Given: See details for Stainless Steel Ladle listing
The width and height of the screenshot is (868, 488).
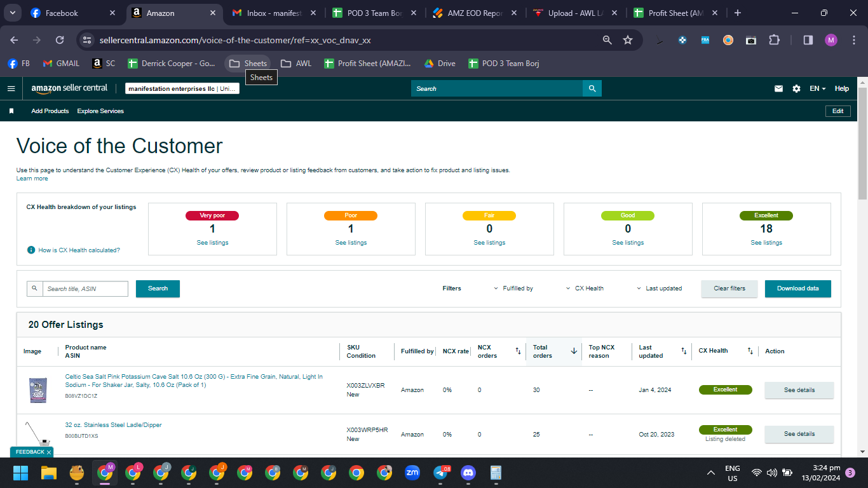Looking at the screenshot, I should tap(799, 434).
